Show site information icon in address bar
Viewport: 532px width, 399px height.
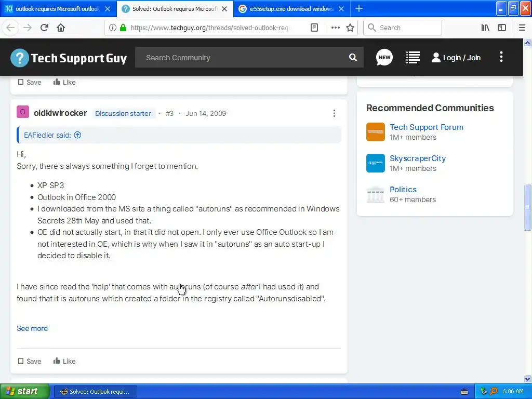point(112,28)
